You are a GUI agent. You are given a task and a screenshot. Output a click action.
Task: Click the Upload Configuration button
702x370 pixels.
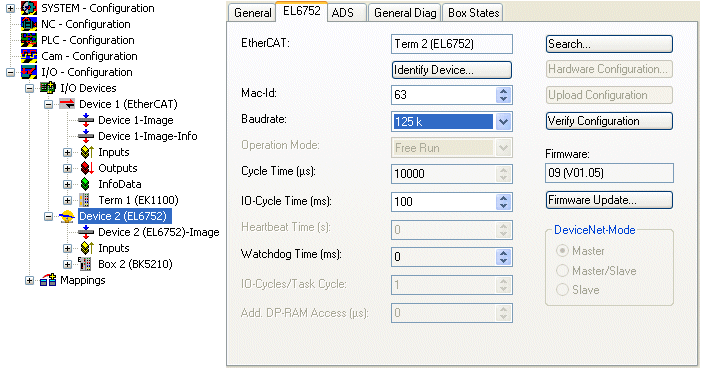tap(609, 95)
